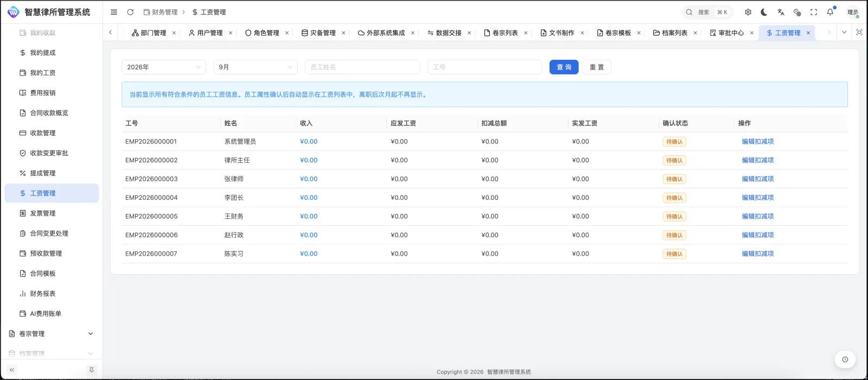Open 合同收款概览 in sidebar

pos(52,113)
